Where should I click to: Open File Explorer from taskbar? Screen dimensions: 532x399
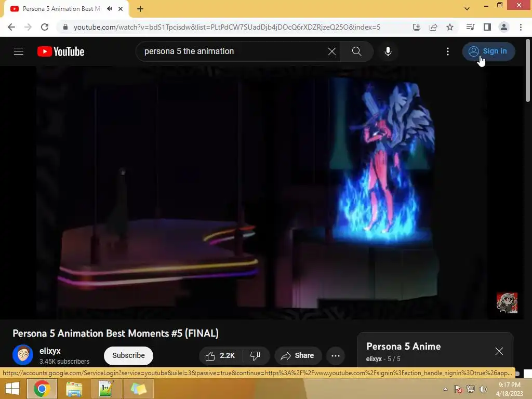coord(74,389)
